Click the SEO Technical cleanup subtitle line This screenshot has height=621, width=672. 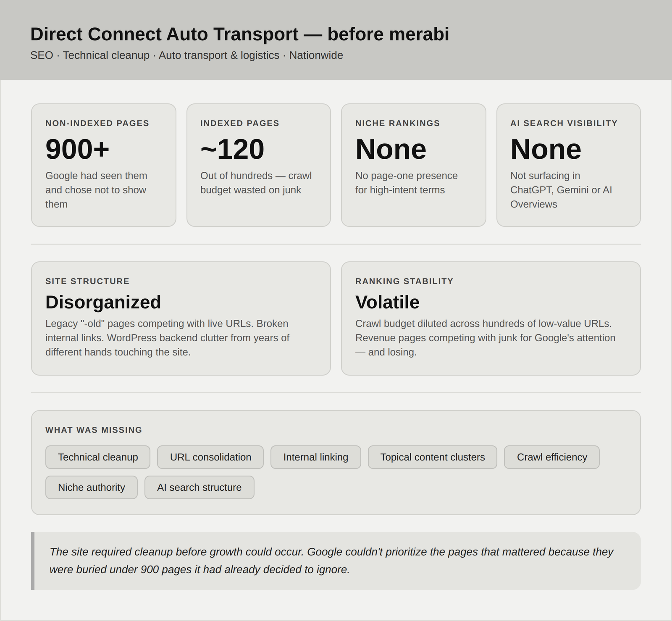[186, 55]
